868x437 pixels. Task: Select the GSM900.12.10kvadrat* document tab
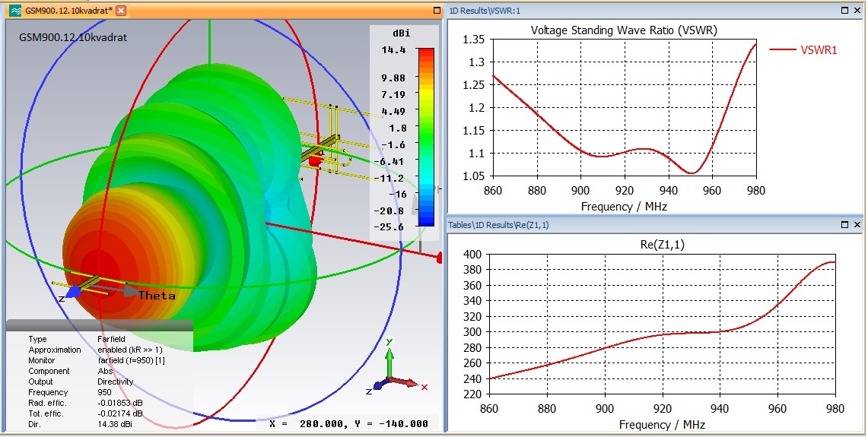(x=68, y=11)
